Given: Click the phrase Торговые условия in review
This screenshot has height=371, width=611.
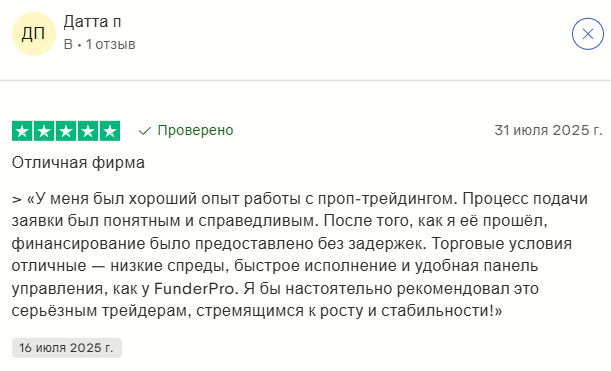Looking at the screenshot, I should [x=502, y=244].
